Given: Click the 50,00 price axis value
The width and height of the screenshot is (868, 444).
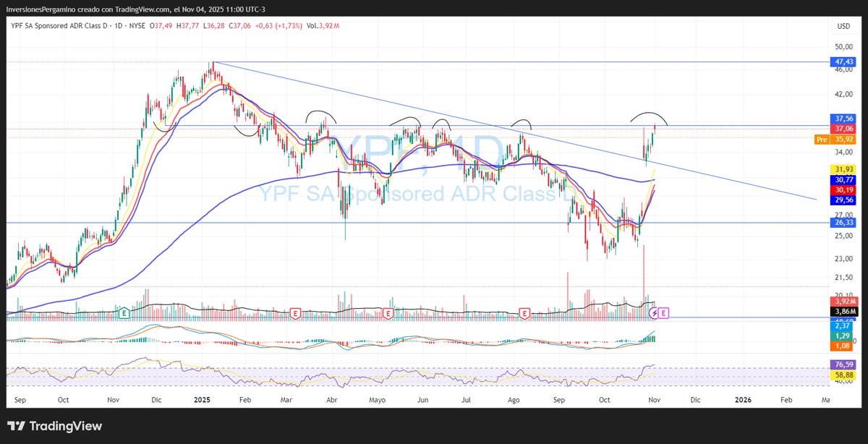Looking at the screenshot, I should click(x=843, y=46).
